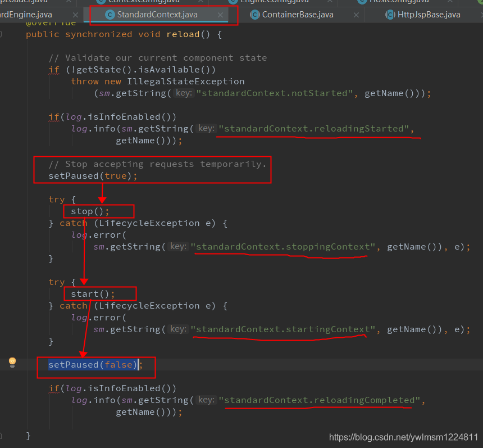Click the last log.isInfoEnabled() check
This screenshot has width=483, height=448.
pos(118,388)
